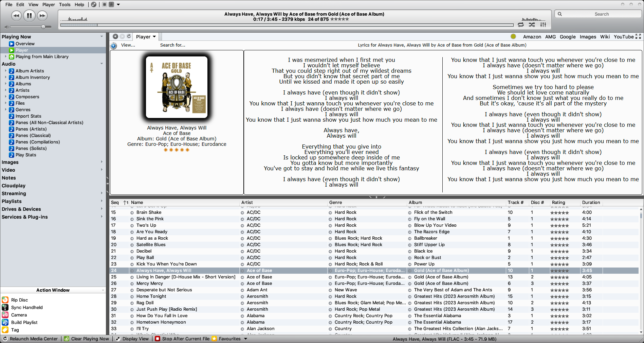Click the stop square toolbar icon
The image size is (644, 343).
click(x=105, y=4)
